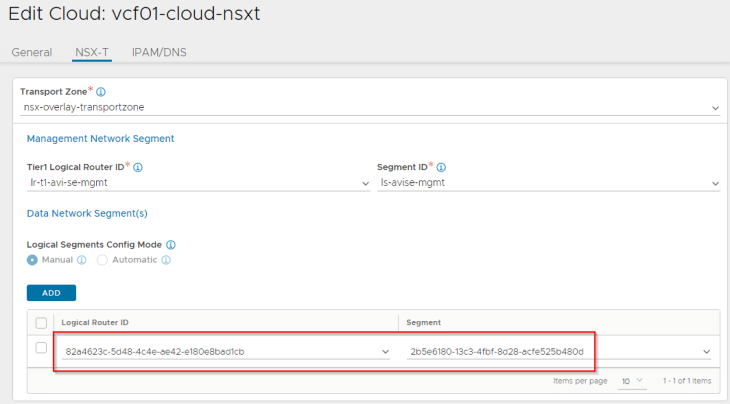Switch to the IPAM/DNS tab
730x404 pixels.
point(159,52)
